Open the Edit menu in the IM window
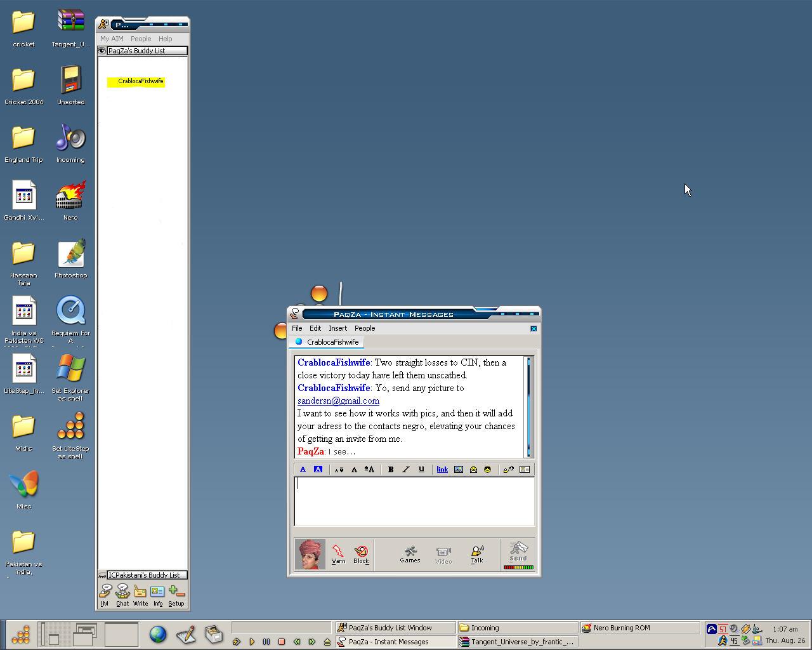The image size is (812, 650). coord(315,328)
